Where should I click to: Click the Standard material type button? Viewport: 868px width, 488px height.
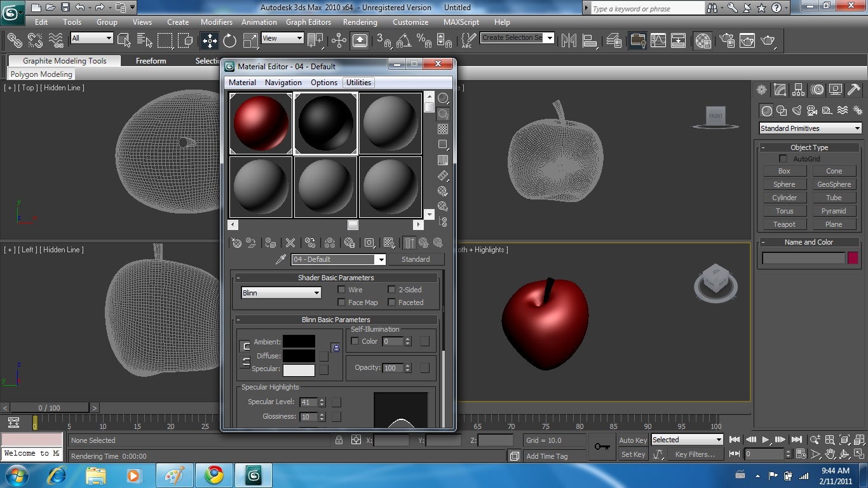416,259
